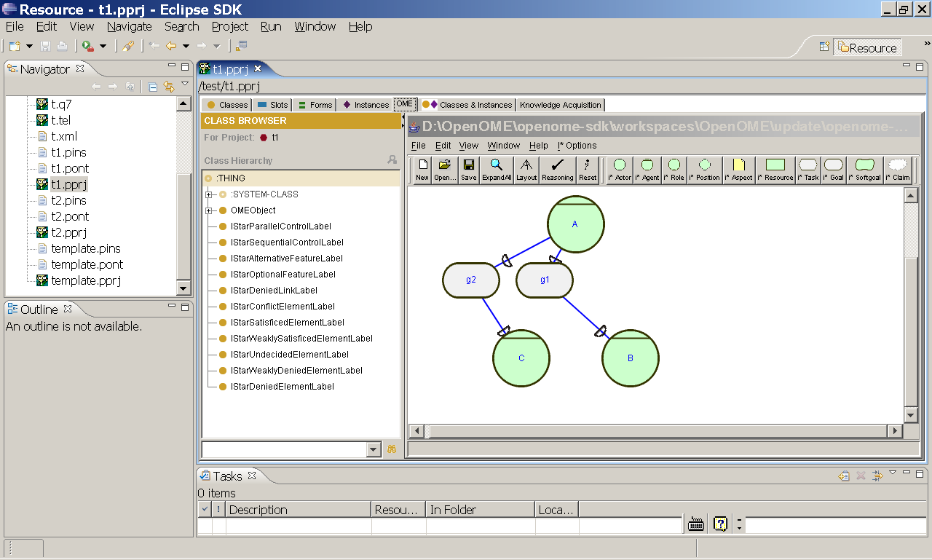Select the i* Softgoal tool
The width and height of the screenshot is (932, 560).
864,169
